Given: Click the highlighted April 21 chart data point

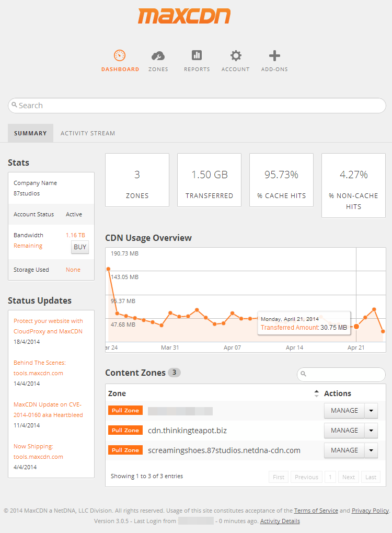Looking at the screenshot, I should (356, 326).
